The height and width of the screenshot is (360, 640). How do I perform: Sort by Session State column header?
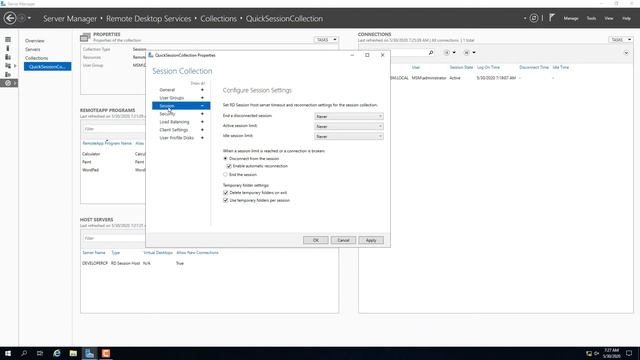461,67
